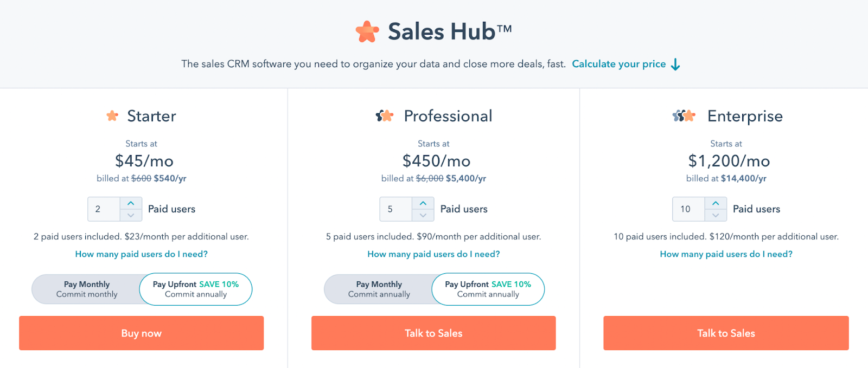Decrease Professional paid users with down arrow
Image resolution: width=868 pixels, height=368 pixels.
tap(423, 215)
